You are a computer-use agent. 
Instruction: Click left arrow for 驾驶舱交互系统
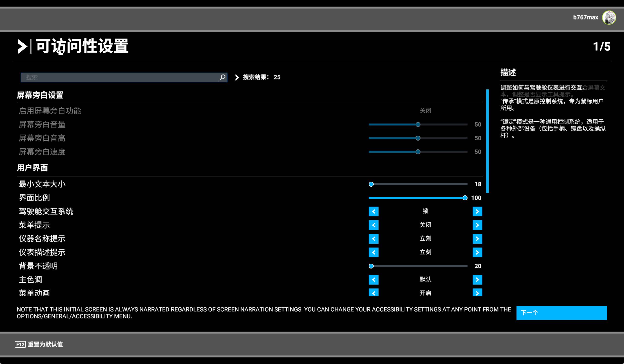pos(373,211)
